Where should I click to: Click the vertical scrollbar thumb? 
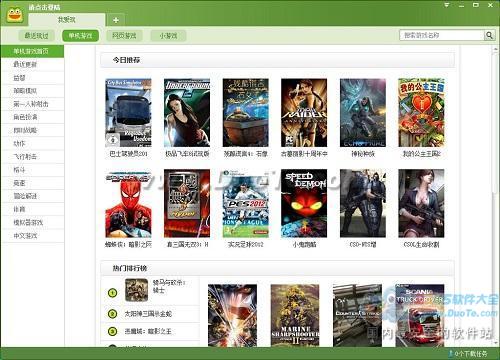tap(495, 123)
